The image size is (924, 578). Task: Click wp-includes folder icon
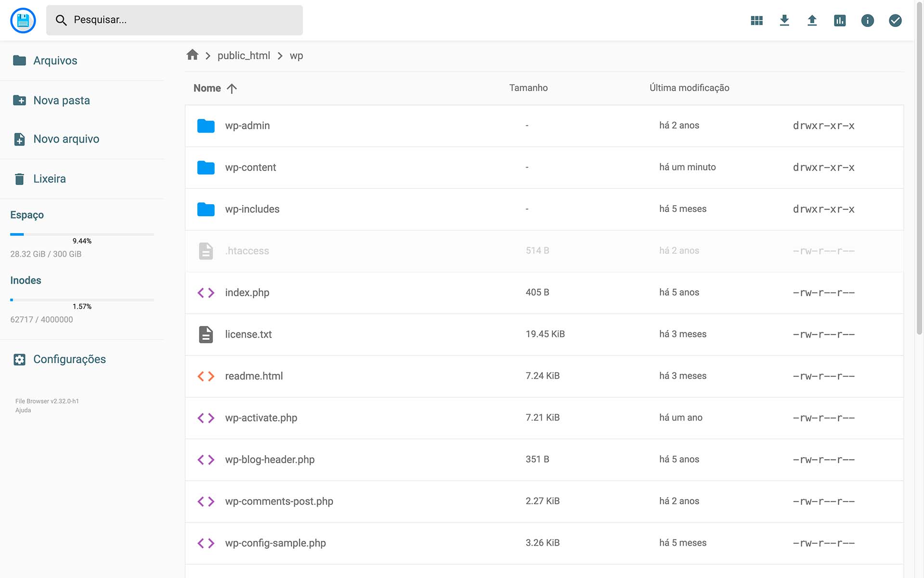point(206,210)
